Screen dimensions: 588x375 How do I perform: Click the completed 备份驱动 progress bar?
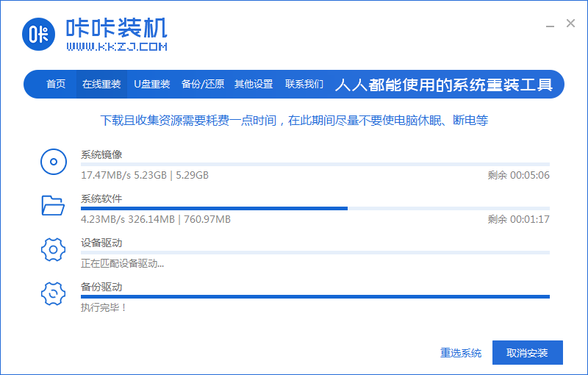[x=315, y=296]
